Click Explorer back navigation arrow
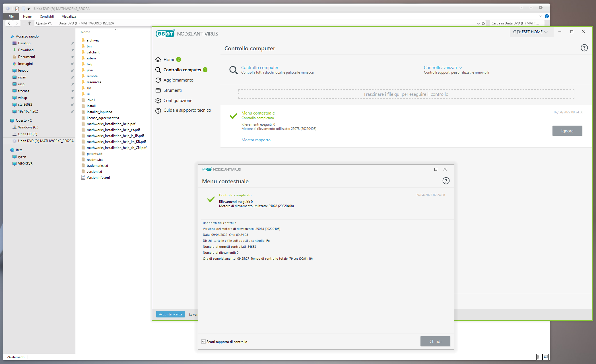 point(9,23)
